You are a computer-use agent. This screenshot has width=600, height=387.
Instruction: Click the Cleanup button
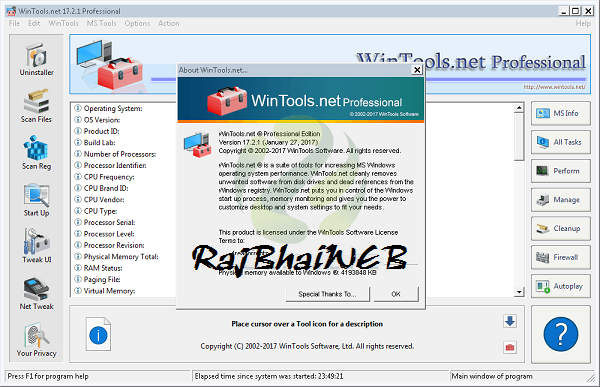[561, 229]
